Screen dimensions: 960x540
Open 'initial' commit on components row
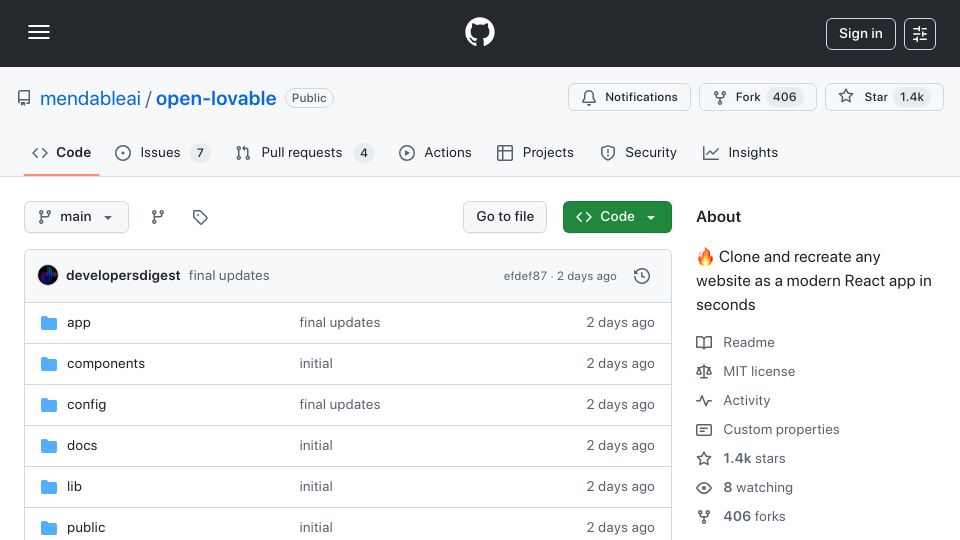(x=316, y=364)
